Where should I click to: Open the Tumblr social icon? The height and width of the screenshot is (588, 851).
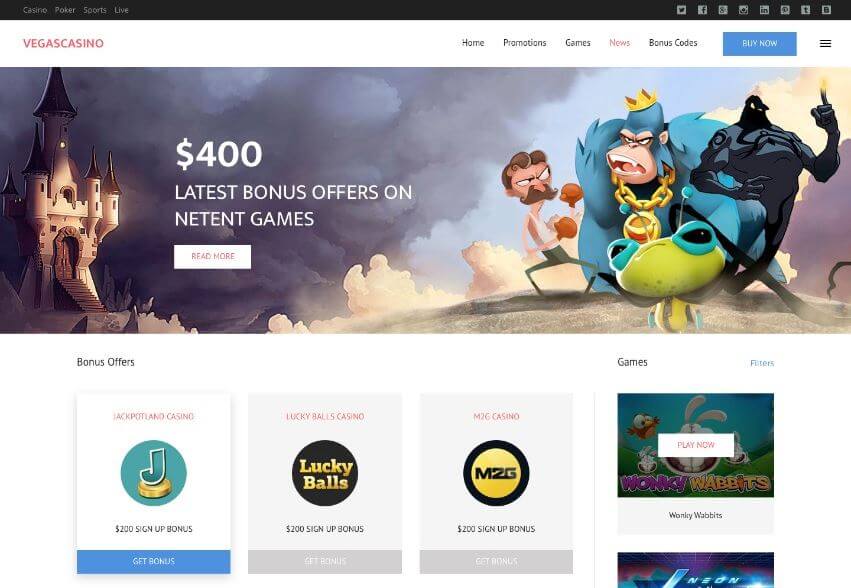click(x=805, y=10)
